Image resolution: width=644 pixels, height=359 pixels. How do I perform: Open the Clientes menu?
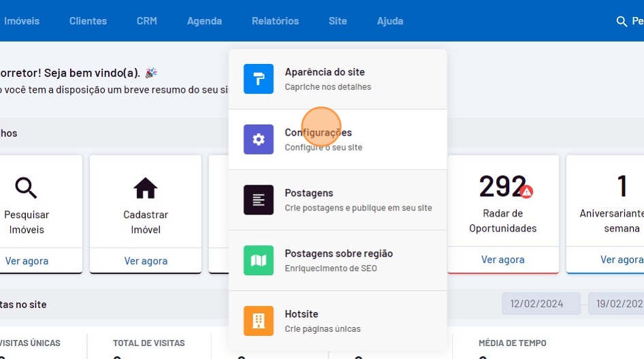tap(88, 21)
